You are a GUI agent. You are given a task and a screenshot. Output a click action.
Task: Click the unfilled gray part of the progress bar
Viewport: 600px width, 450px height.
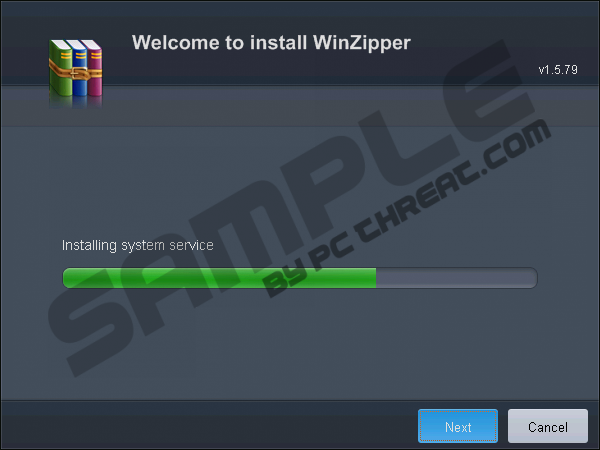click(457, 278)
